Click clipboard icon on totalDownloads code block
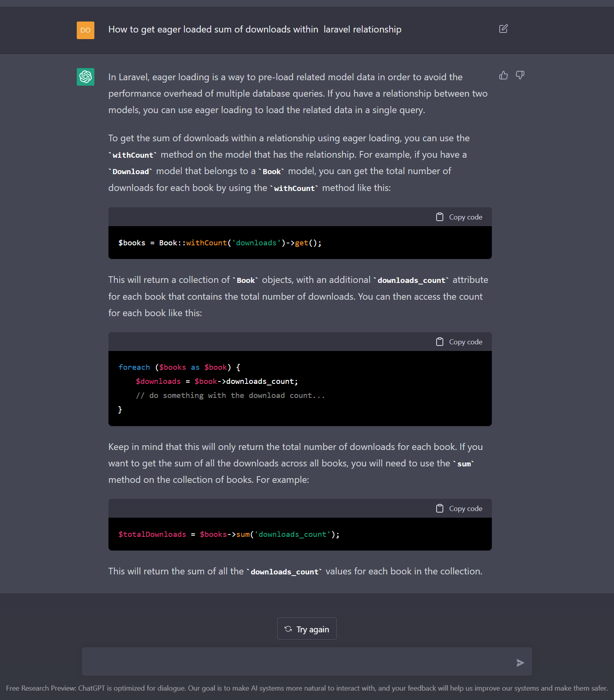Image resolution: width=614 pixels, height=700 pixels. click(x=440, y=508)
